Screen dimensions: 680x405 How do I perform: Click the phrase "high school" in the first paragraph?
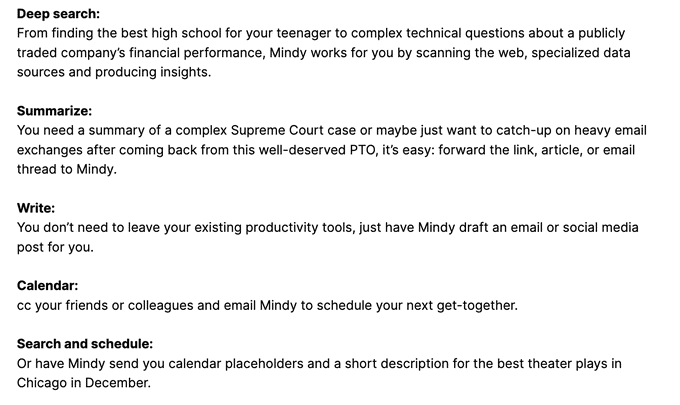178,33
